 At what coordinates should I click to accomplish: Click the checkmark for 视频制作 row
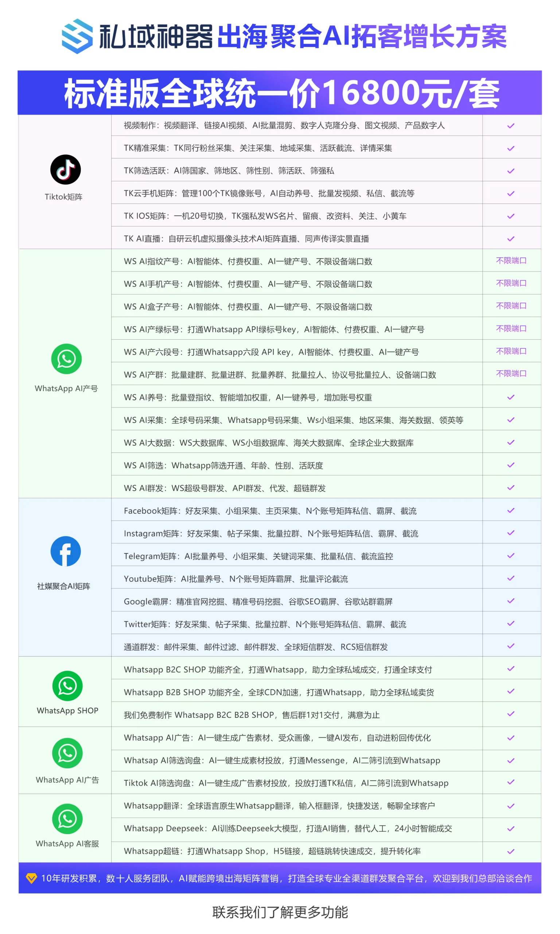point(510,126)
